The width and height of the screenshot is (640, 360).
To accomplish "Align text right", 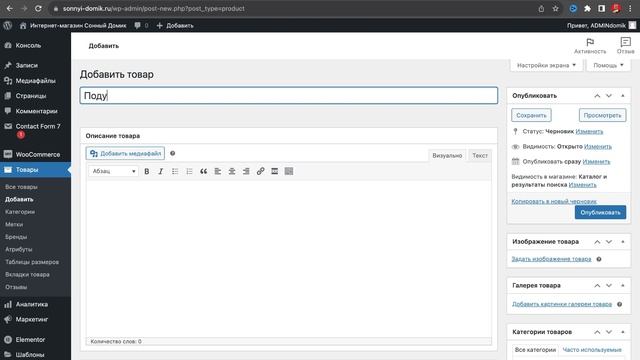I will (x=246, y=171).
